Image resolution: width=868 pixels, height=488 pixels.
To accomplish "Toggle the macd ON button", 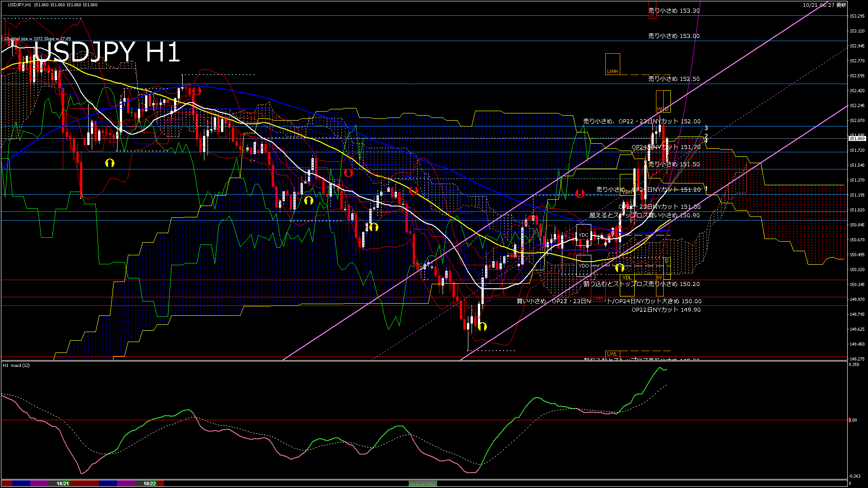I will coord(423,483).
